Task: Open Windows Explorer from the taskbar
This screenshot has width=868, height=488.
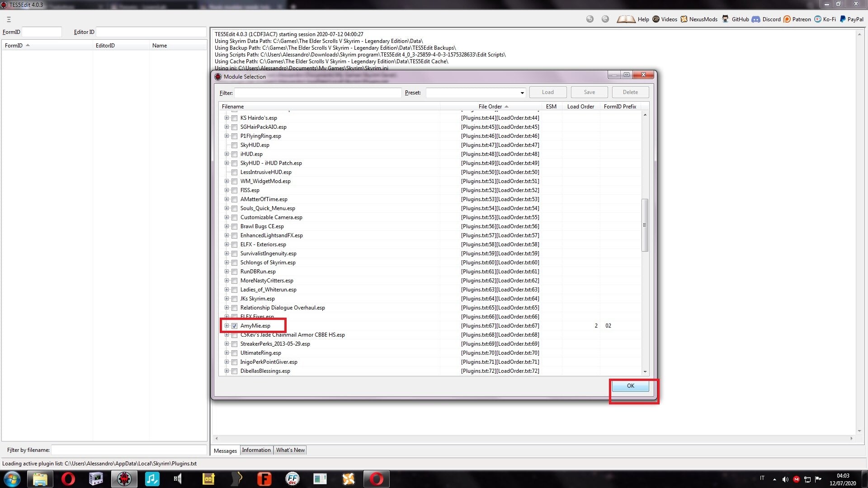Action: click(x=40, y=479)
